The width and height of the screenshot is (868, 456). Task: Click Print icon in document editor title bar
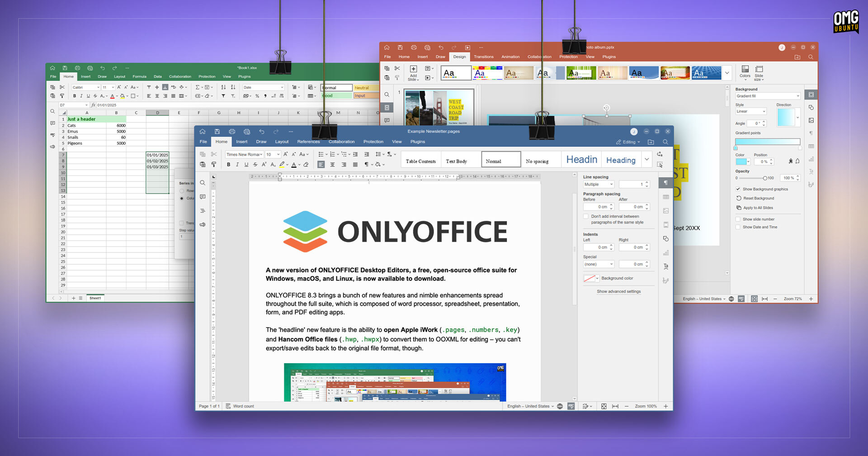232,132
